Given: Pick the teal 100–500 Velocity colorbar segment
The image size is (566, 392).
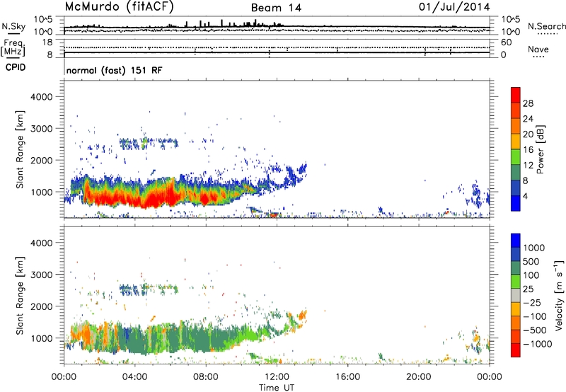Looking at the screenshot, I should pyautogui.click(x=516, y=268).
